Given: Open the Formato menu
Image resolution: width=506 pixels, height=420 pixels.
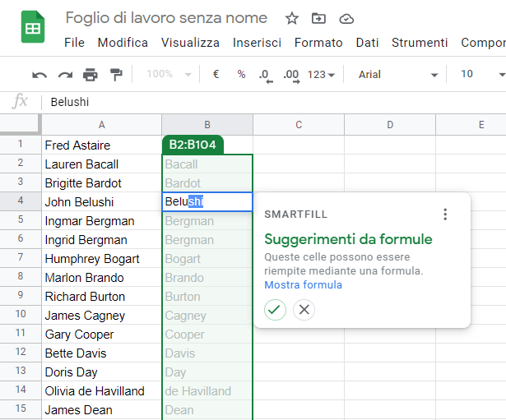Looking at the screenshot, I should (x=318, y=43).
